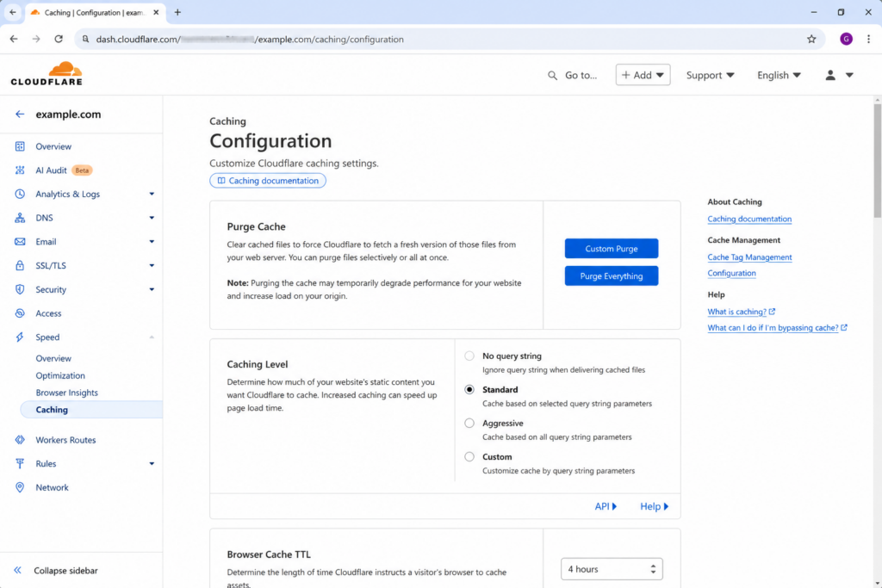Close the Caching Configuration browser tab

pos(156,12)
